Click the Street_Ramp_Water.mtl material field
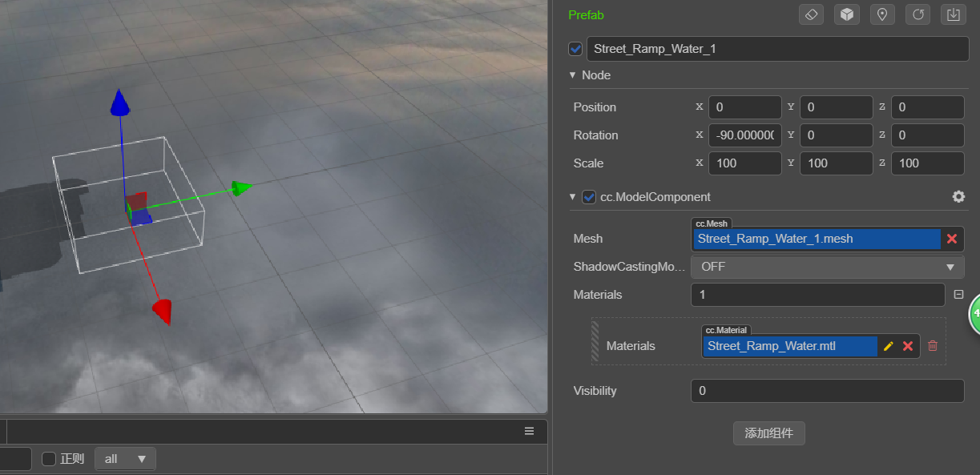 point(790,346)
